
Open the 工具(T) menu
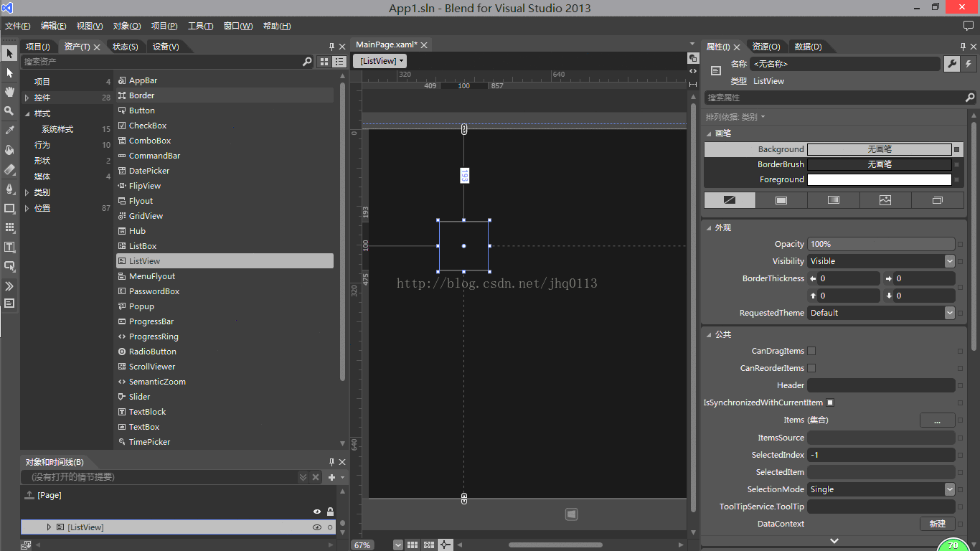pyautogui.click(x=200, y=26)
